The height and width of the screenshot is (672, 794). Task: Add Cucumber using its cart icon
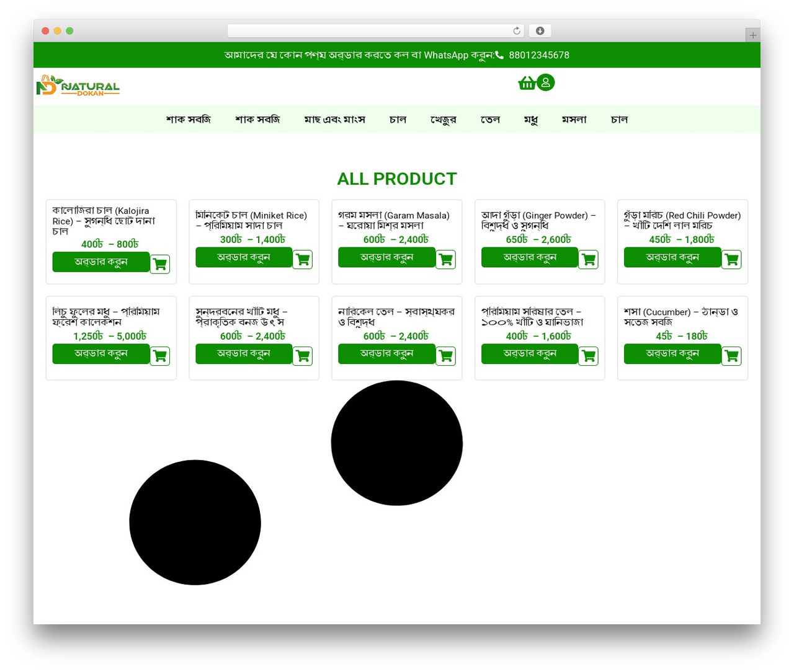point(732,356)
